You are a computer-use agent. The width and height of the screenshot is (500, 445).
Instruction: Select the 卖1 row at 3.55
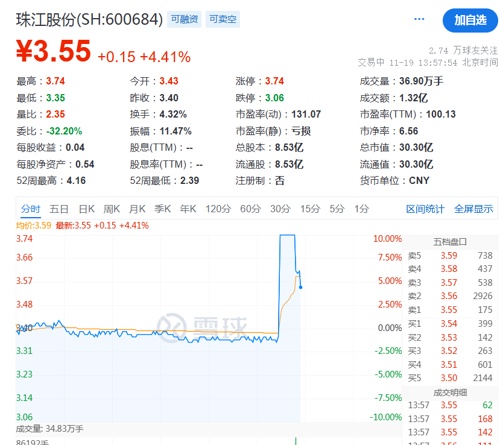tap(450, 310)
